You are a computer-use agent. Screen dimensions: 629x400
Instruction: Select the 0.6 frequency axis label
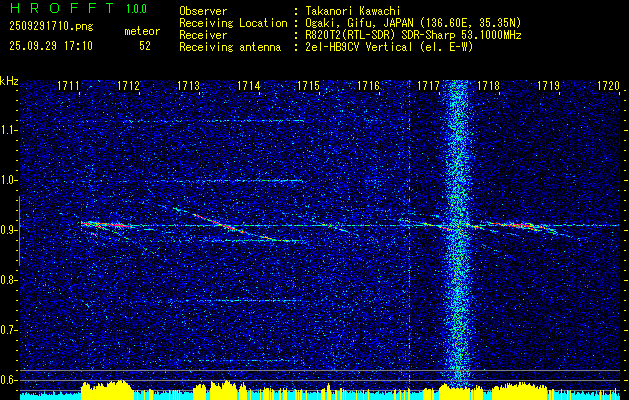point(8,380)
